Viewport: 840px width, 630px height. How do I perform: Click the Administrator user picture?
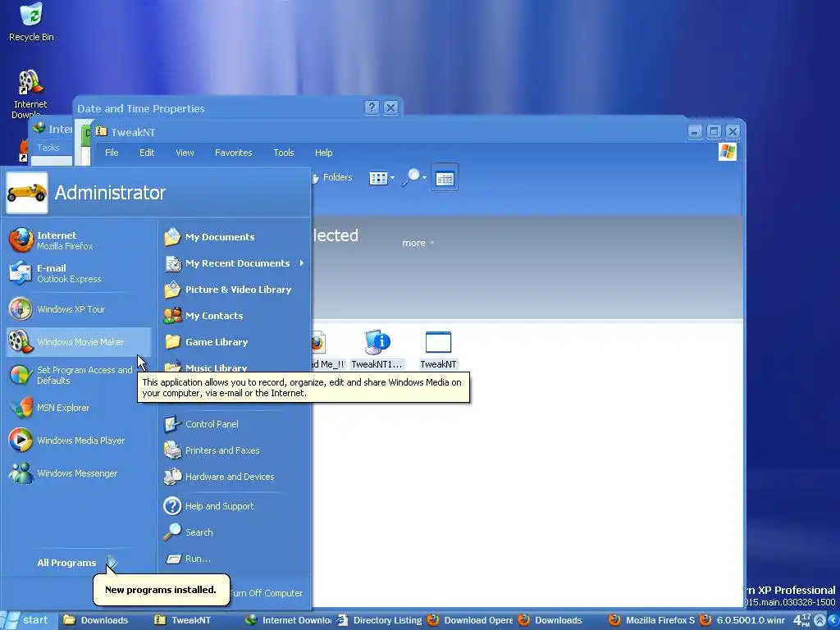coord(26,193)
